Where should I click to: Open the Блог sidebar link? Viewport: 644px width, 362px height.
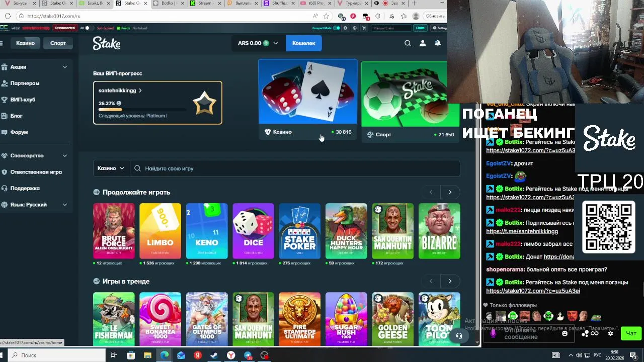pyautogui.click(x=17, y=116)
